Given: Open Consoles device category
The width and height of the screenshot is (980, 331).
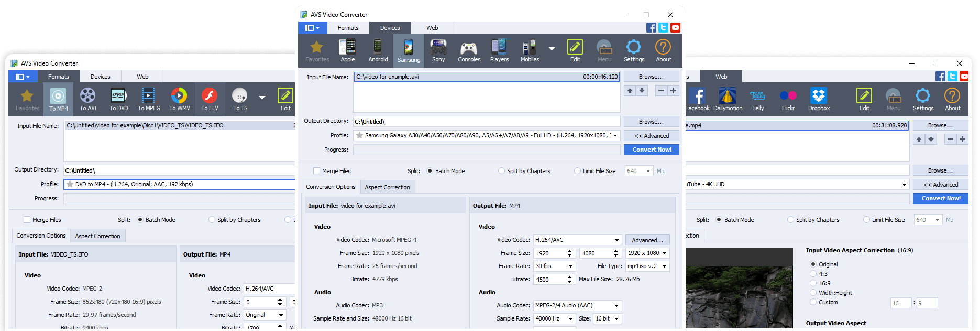Looking at the screenshot, I should (469, 50).
